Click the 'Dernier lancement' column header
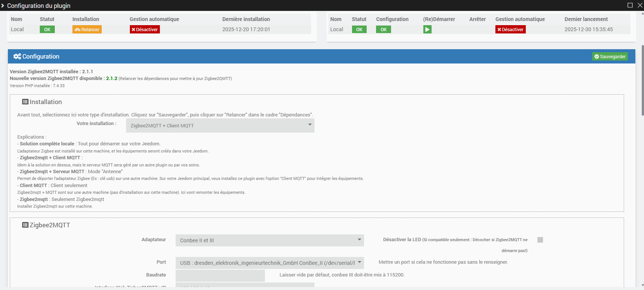 pyautogui.click(x=586, y=19)
